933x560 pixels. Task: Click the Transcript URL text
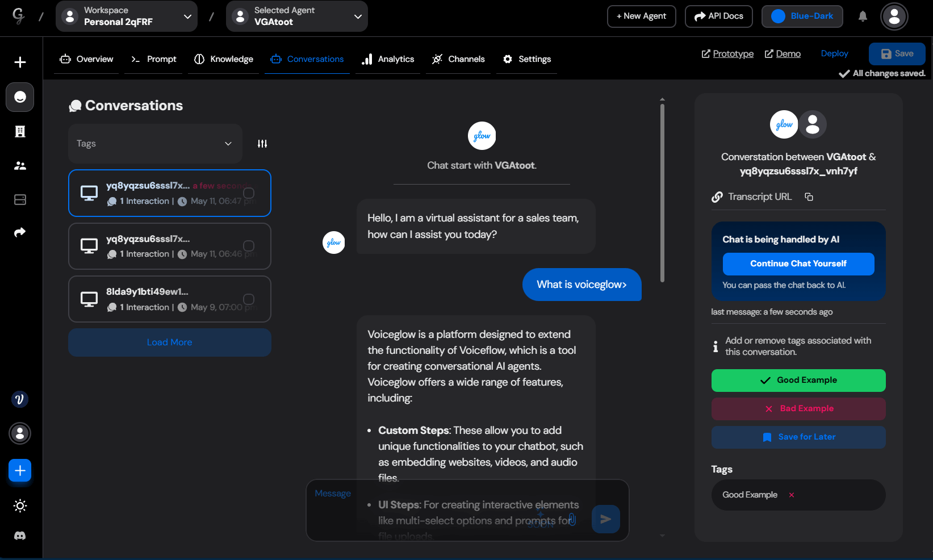pyautogui.click(x=760, y=197)
